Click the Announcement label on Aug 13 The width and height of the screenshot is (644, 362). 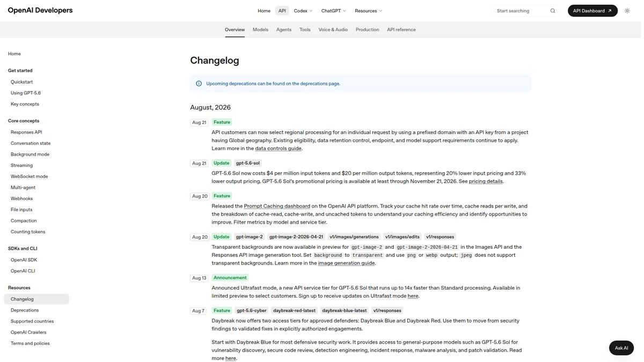[x=230, y=278]
